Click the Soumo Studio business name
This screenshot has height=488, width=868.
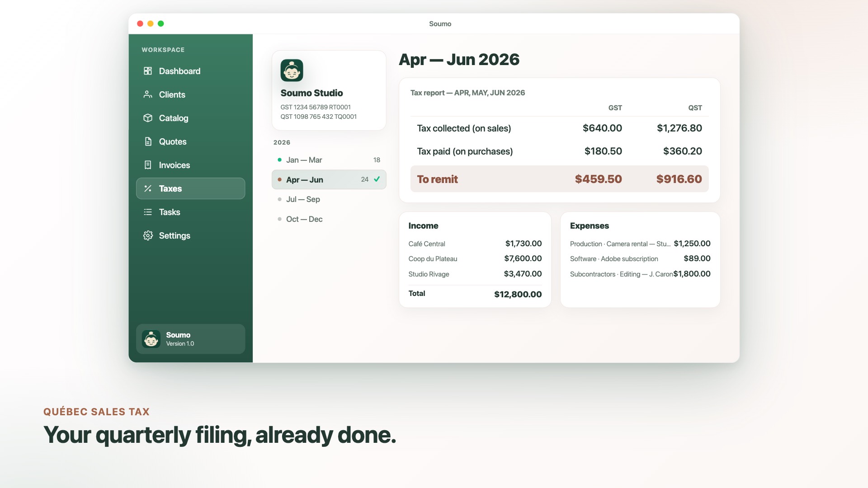[x=311, y=93]
